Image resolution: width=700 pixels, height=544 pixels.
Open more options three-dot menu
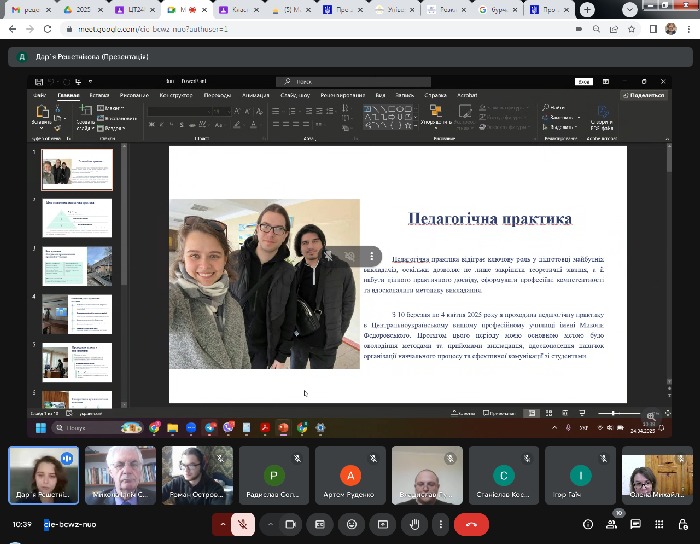(x=440, y=523)
